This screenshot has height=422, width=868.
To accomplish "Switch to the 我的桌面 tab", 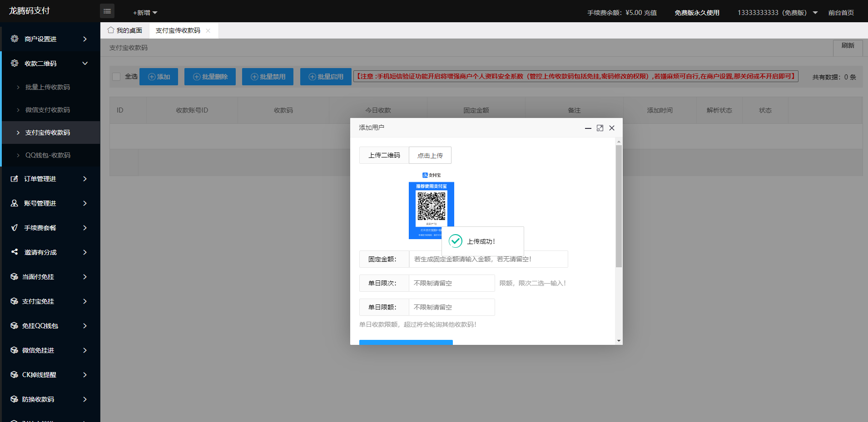I will pos(125,30).
